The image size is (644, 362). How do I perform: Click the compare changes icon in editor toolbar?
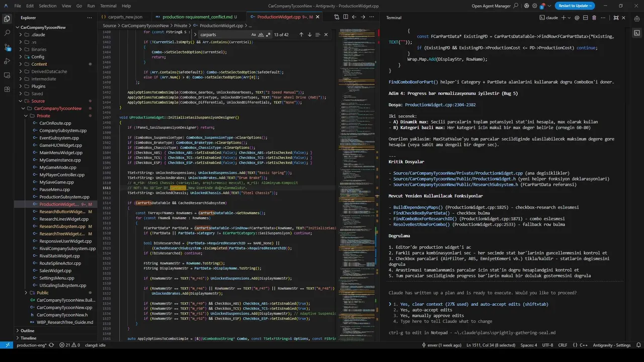[x=337, y=17]
